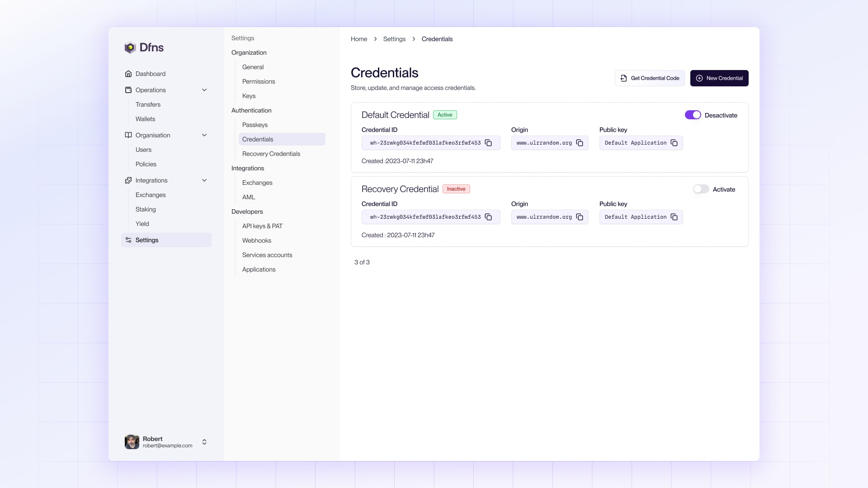Screen dimensions: 868x488
Task: Collapse the Organisation section chevron
Action: 204,135
